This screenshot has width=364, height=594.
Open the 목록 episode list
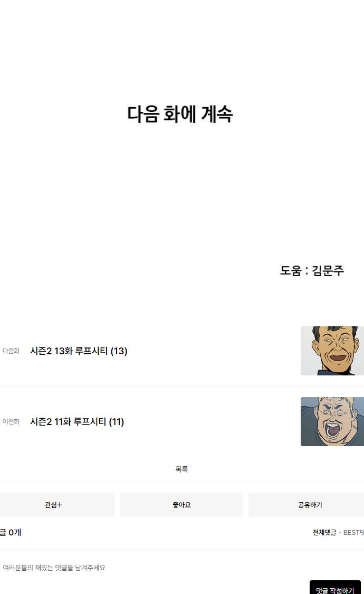(x=182, y=469)
